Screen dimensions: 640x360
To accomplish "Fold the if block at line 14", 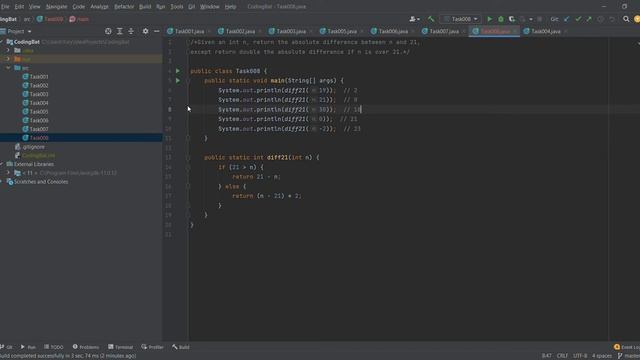I will click(188, 167).
